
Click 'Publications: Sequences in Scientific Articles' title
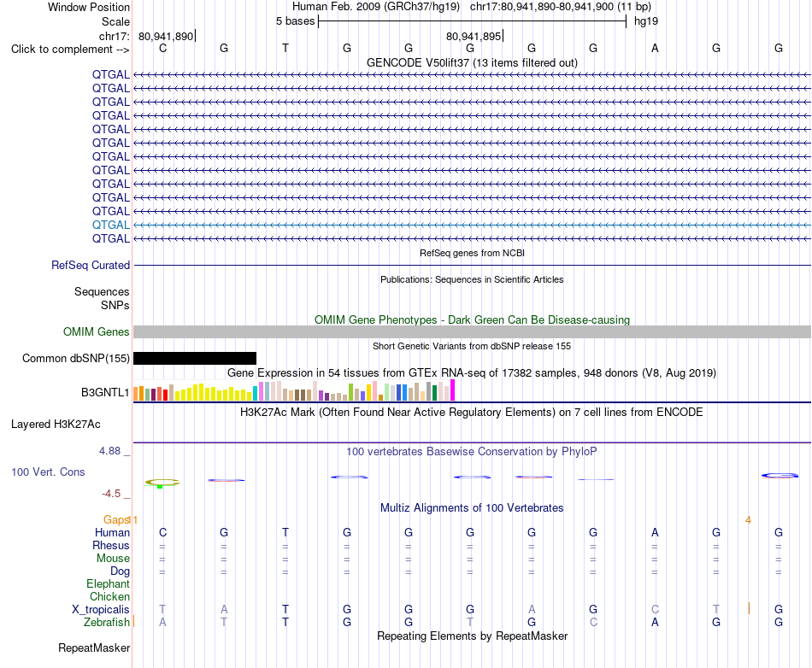(x=472, y=279)
